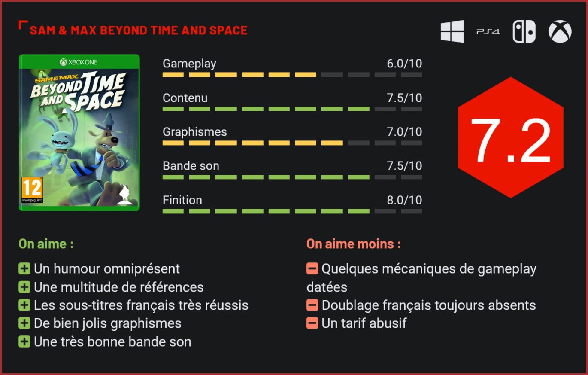The height and width of the screenshot is (375, 588).
Task: Click the minus icon beside 'Quelques mécaniques de gameplay'
Action: tap(312, 269)
